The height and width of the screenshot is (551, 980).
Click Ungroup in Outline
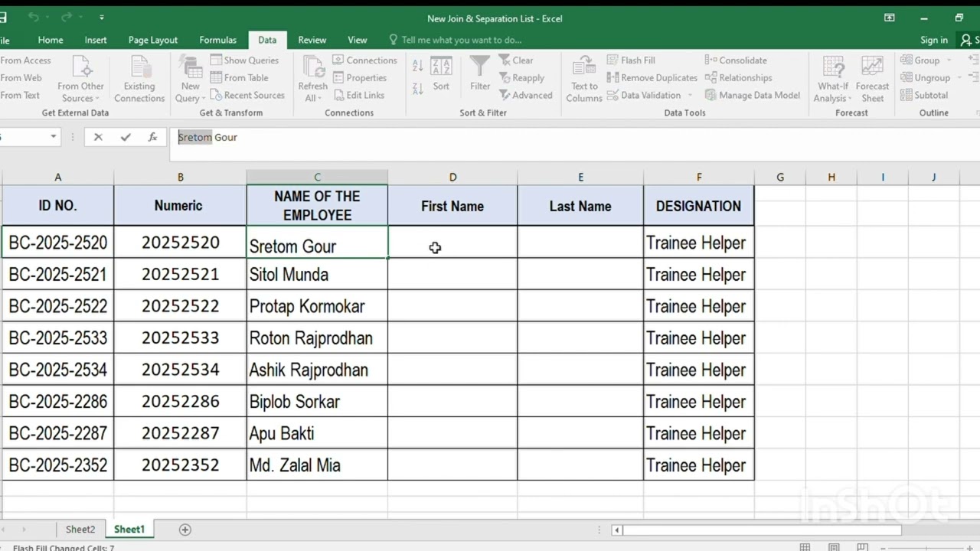[926, 78]
